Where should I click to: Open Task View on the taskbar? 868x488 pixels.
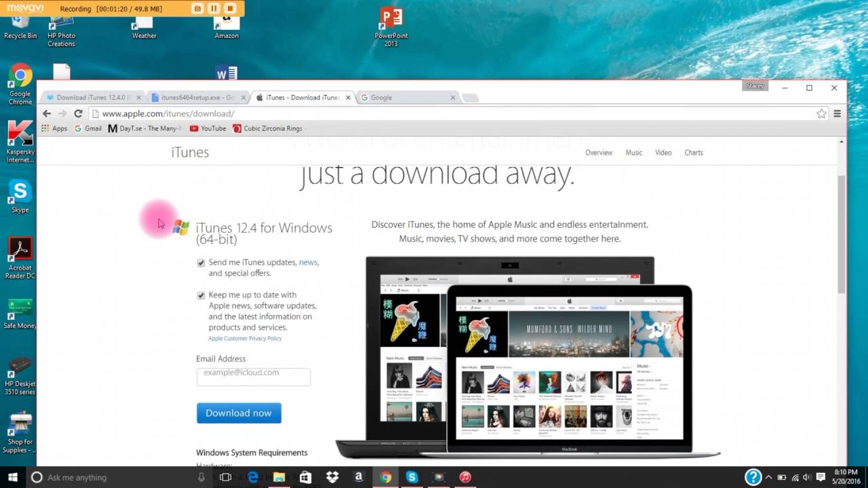click(x=226, y=477)
